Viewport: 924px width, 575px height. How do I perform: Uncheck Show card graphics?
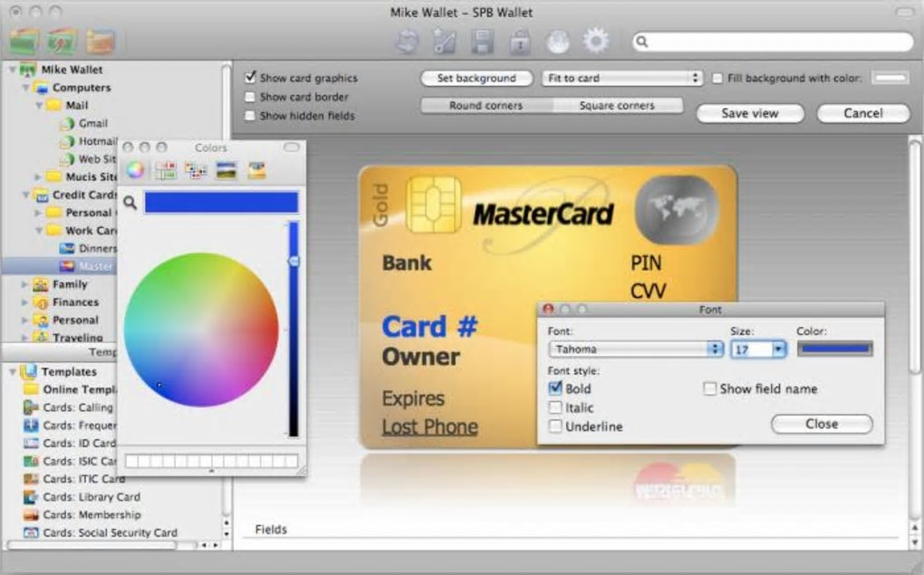coord(250,77)
